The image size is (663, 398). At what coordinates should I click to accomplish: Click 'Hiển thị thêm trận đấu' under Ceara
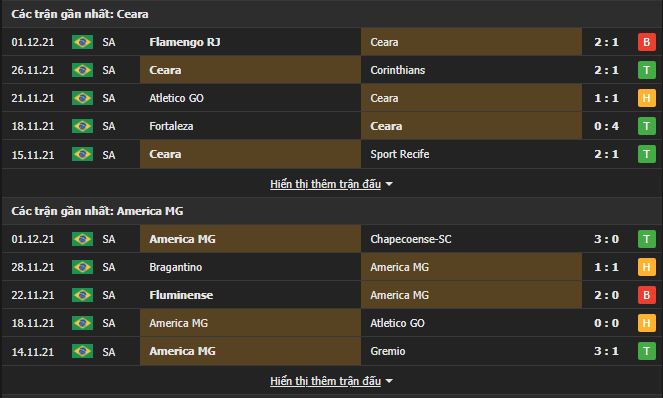click(x=325, y=184)
